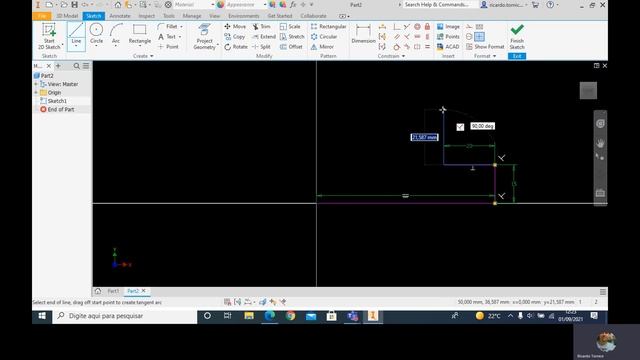The image size is (640, 360).
Task: Open the File tab
Action: [42, 16]
